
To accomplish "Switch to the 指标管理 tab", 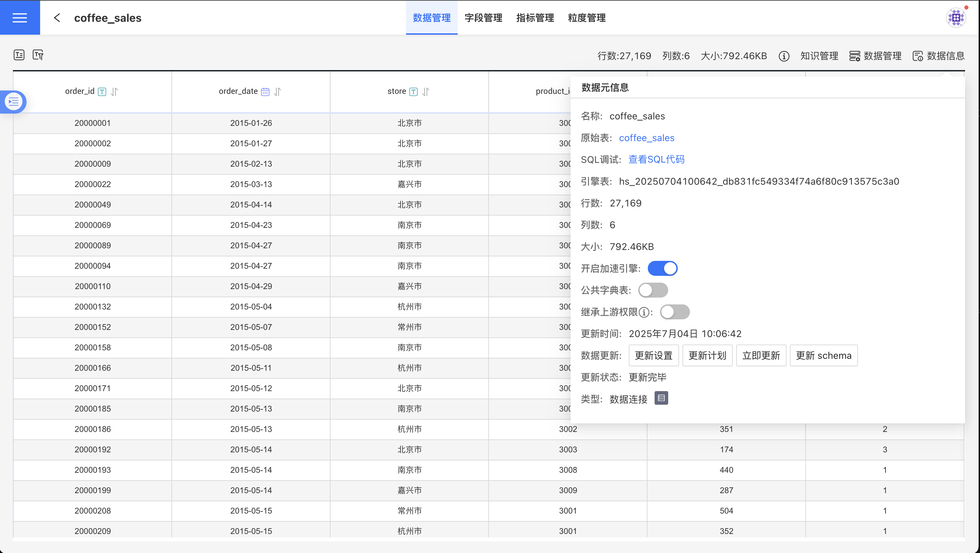I will (535, 17).
